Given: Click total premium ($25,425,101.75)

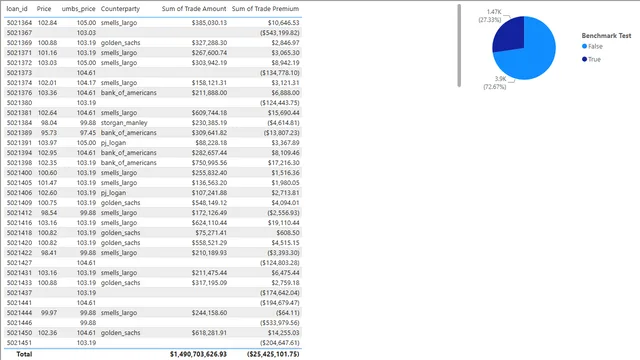Looking at the screenshot, I should (273, 354).
